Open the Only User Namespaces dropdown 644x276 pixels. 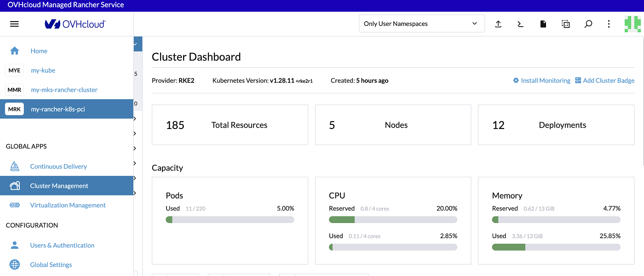click(x=421, y=23)
